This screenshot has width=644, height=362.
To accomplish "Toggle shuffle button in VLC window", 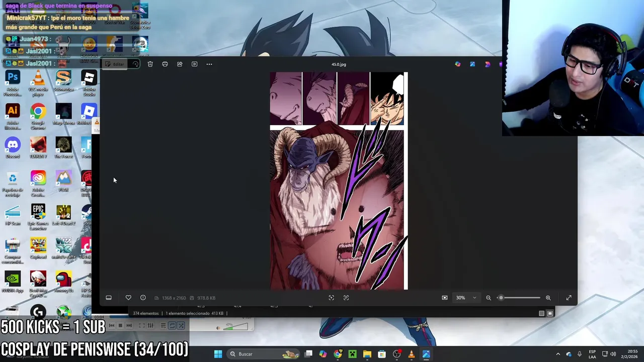I will 181,326.
